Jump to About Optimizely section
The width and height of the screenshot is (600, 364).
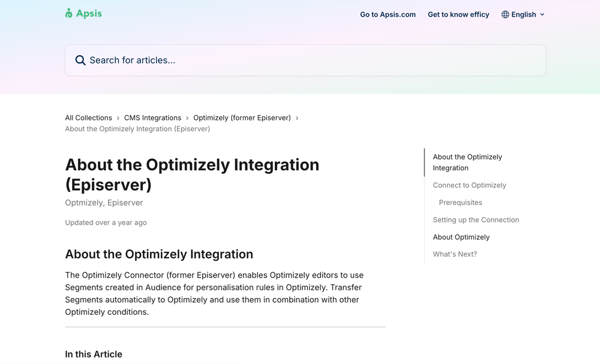coord(461,237)
